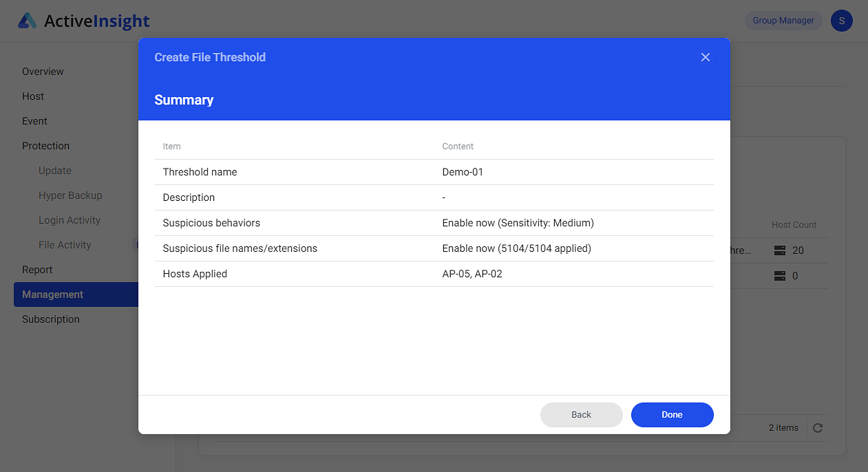Click the refresh icon beside 2 items
868x472 pixels.
coord(818,427)
